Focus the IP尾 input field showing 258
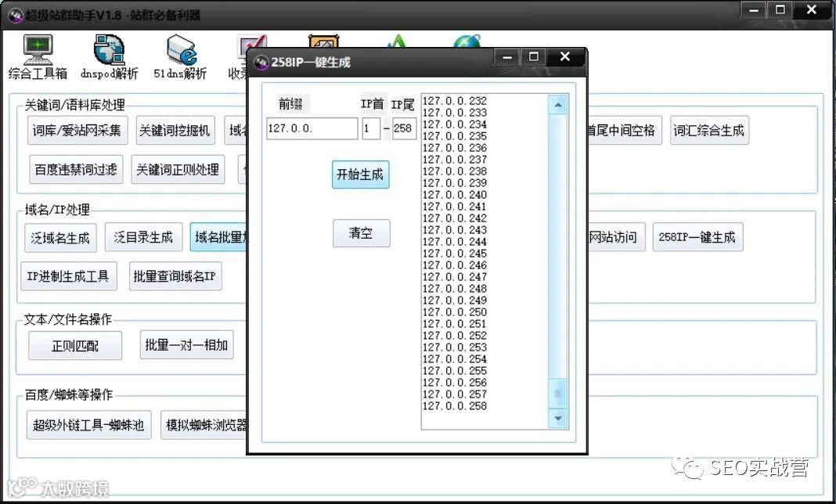836x504 pixels. (x=404, y=128)
